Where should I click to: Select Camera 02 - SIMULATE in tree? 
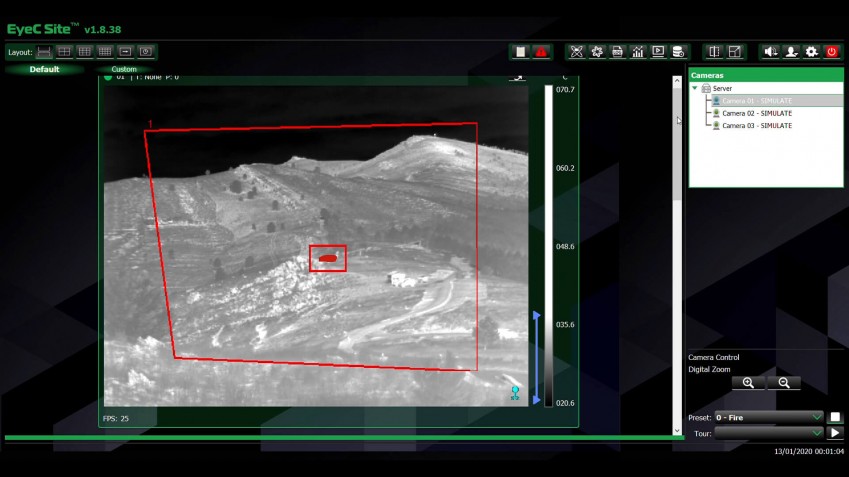click(x=756, y=113)
